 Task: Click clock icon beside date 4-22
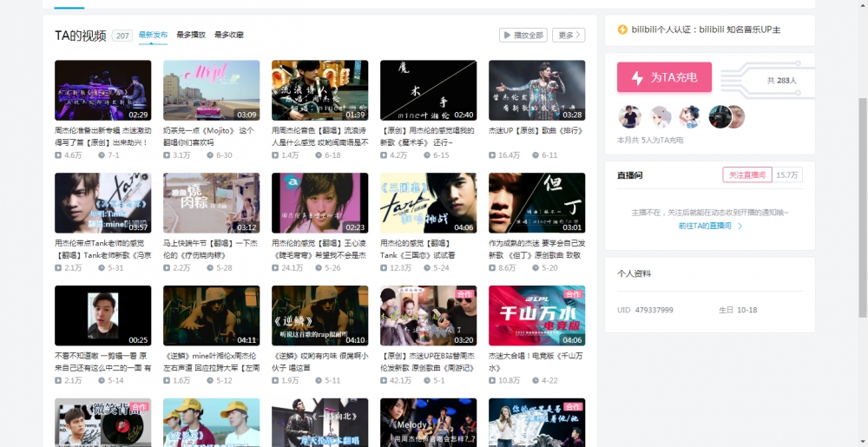tap(536, 381)
